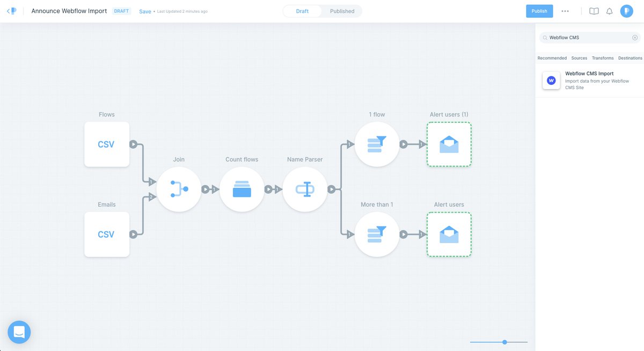Screen dimensions: 644x351
Task: Select the Destinations tab
Action: [x=630, y=58]
